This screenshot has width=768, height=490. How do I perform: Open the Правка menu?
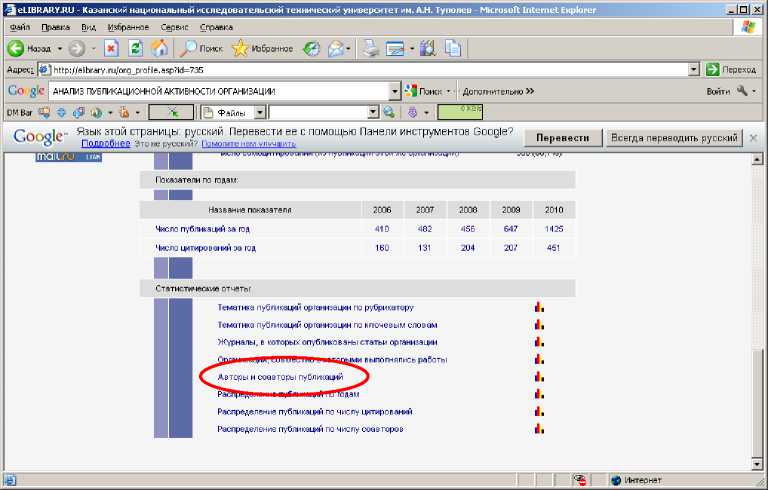pyautogui.click(x=55, y=27)
